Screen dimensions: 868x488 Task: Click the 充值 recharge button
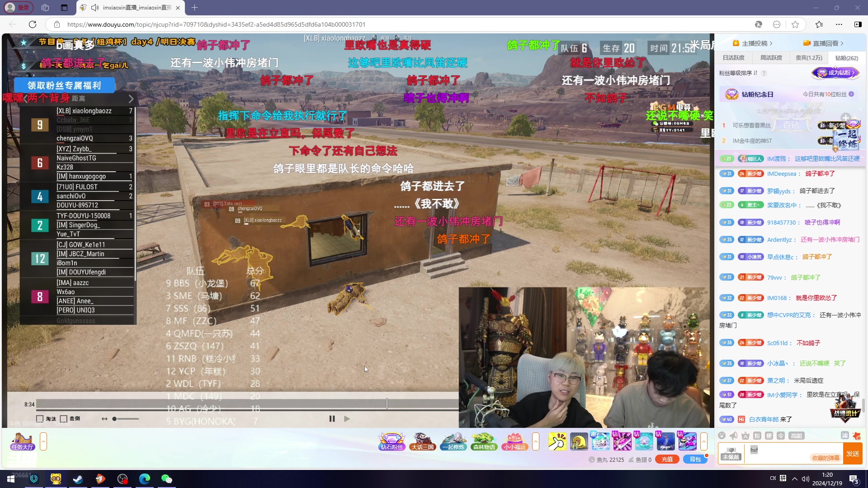coord(667,460)
